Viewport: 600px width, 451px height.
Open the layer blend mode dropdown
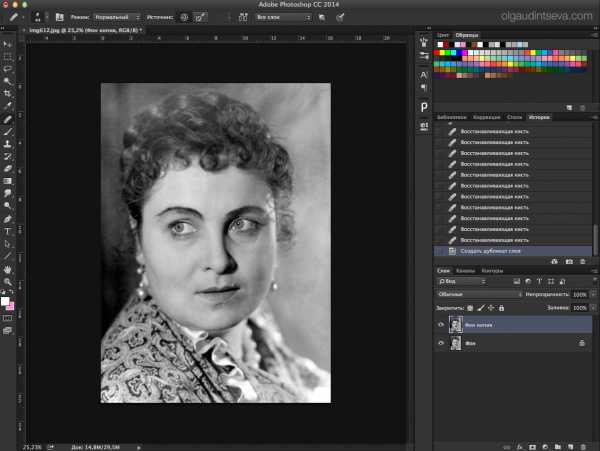(x=480, y=295)
